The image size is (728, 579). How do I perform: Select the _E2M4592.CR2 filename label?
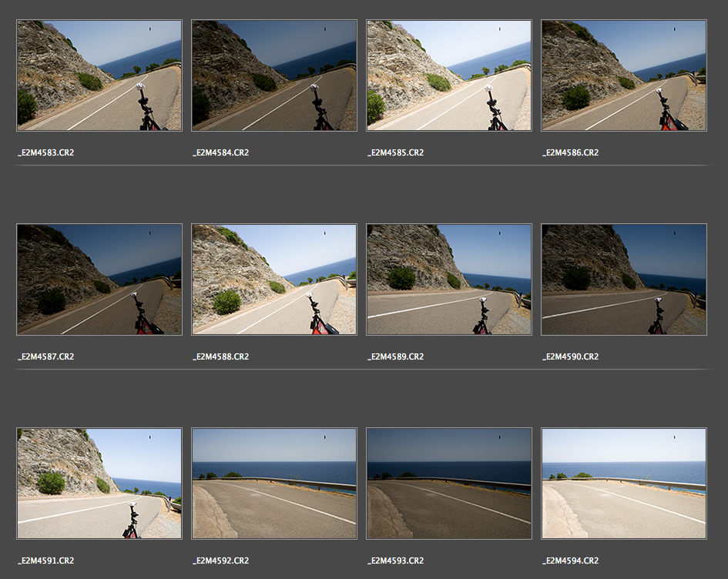pyautogui.click(x=221, y=561)
